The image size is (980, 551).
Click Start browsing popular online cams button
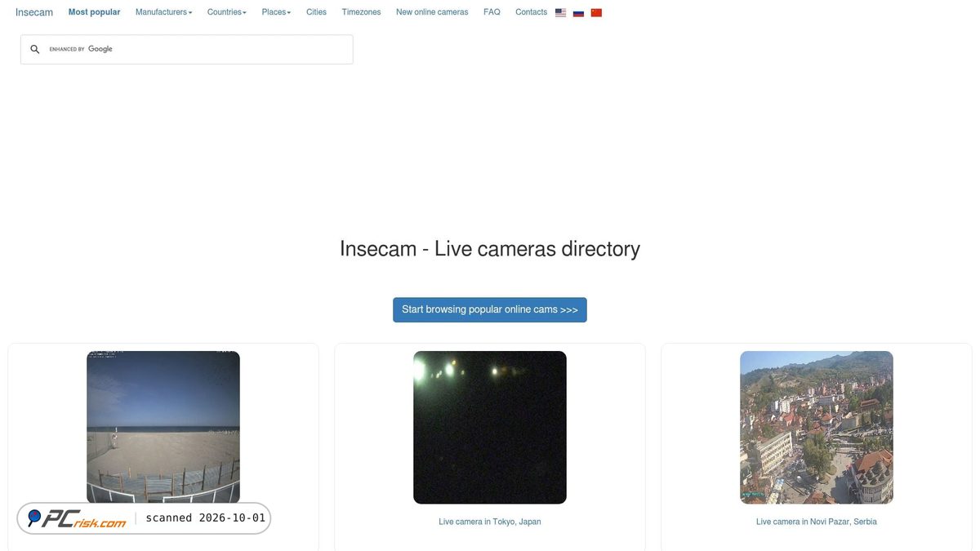coord(490,310)
